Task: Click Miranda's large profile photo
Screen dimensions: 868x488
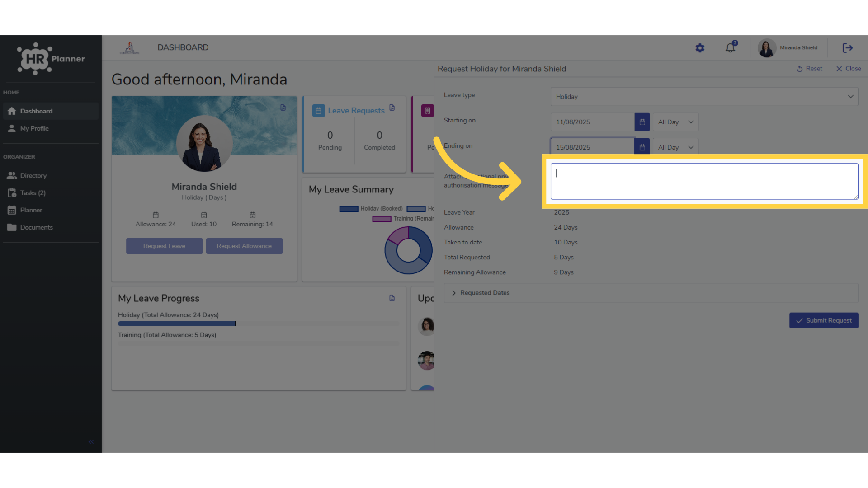Action: [x=204, y=143]
